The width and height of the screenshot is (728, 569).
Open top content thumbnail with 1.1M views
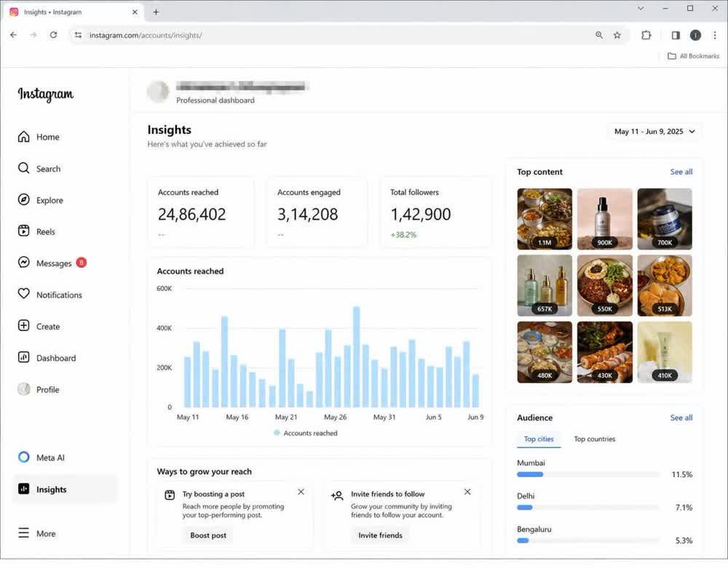[x=545, y=219]
